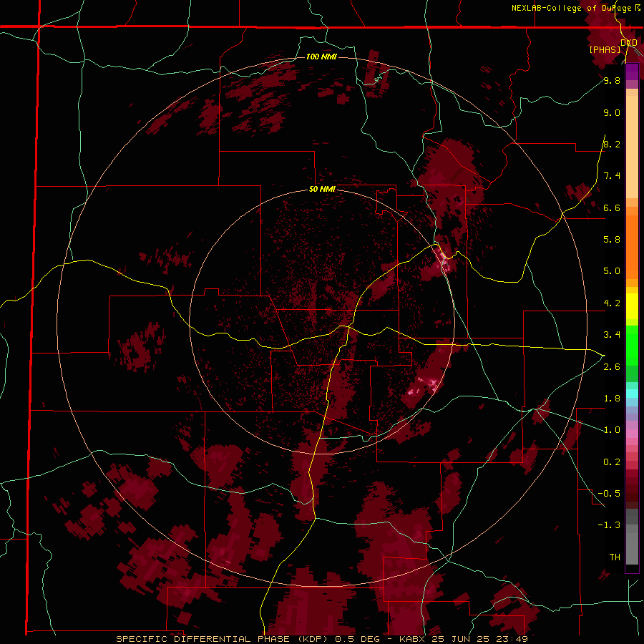Select the 2.6 scale label
The width and height of the screenshot is (644, 644).
click(x=612, y=367)
